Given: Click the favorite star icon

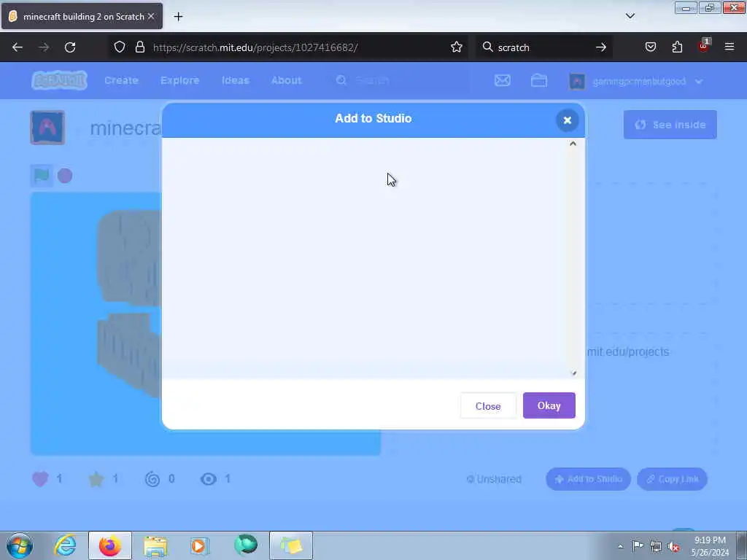Looking at the screenshot, I should coord(96,479).
